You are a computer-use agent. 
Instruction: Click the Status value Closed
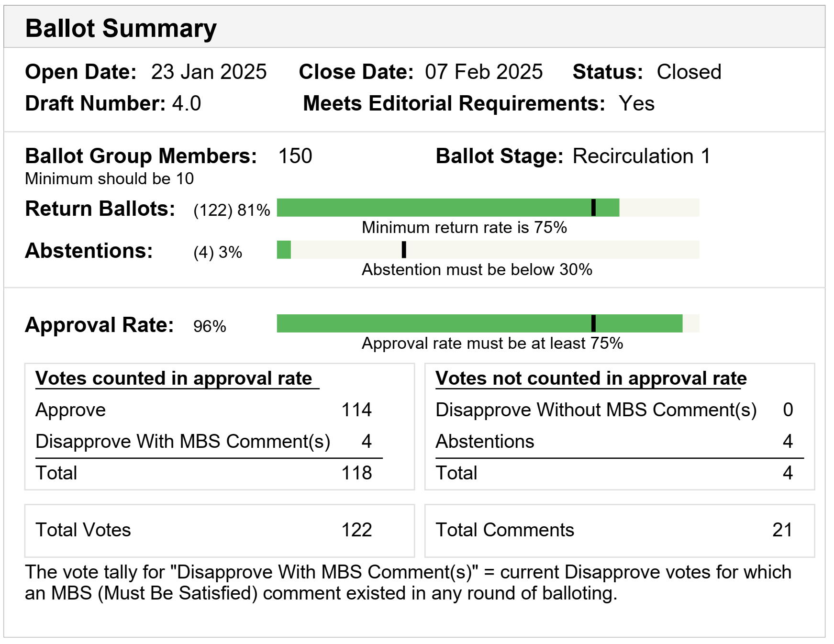(689, 72)
